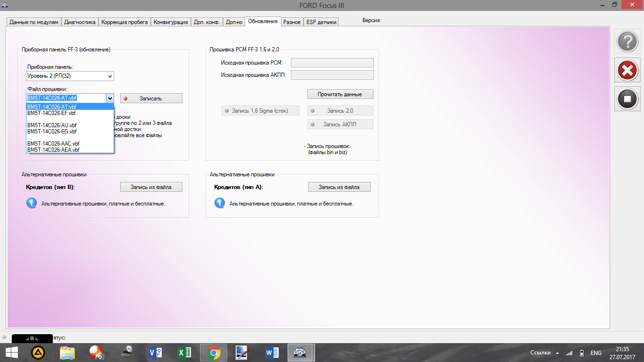Choose BM5T-14C026-AU.vbf from the list

(x=70, y=125)
